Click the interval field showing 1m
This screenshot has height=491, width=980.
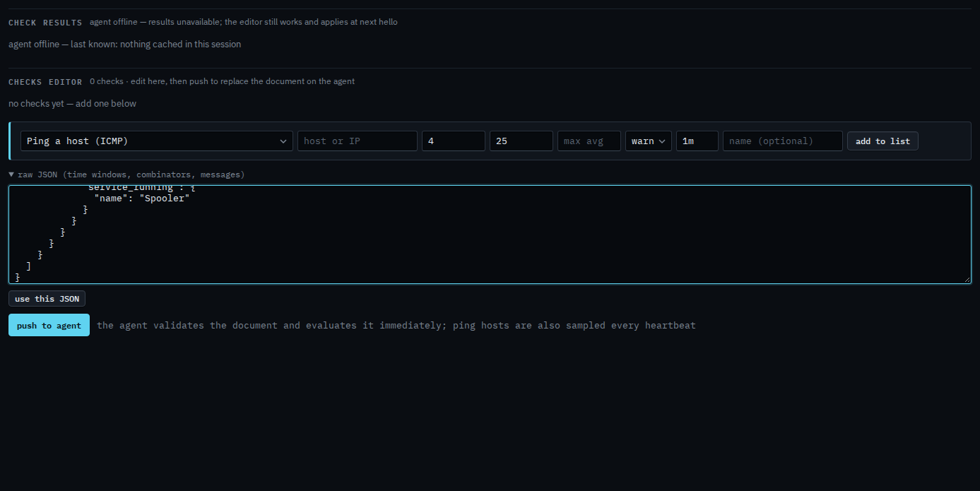click(697, 141)
